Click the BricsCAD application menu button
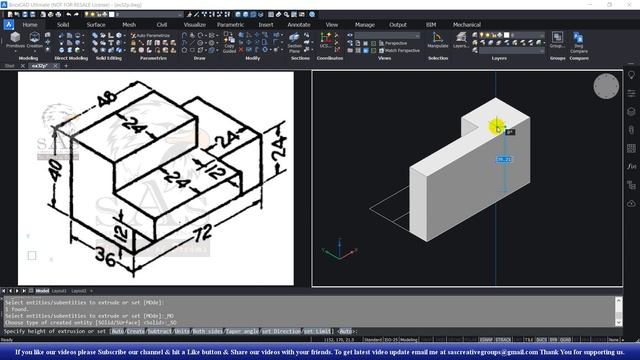640x360 pixels. click(9, 24)
